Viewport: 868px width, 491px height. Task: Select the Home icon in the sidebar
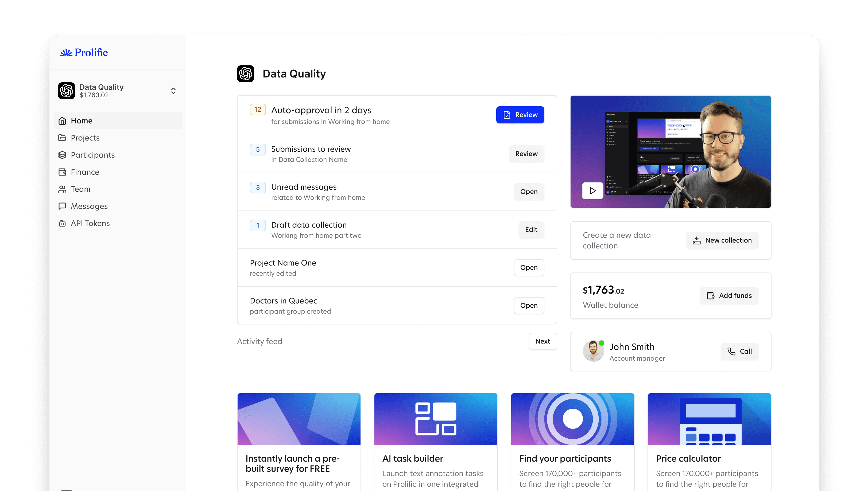(63, 120)
